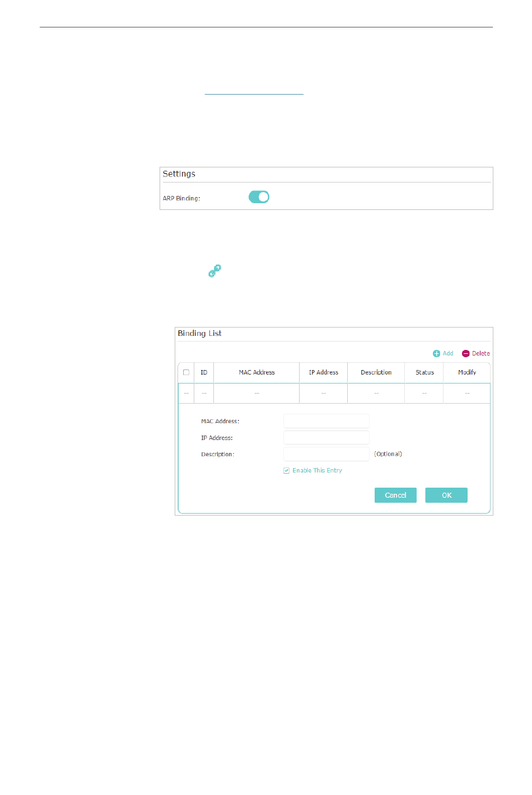Image resolution: width=532 pixels, height=795 pixels.
Task: Click the Status column header
Action: pos(424,372)
